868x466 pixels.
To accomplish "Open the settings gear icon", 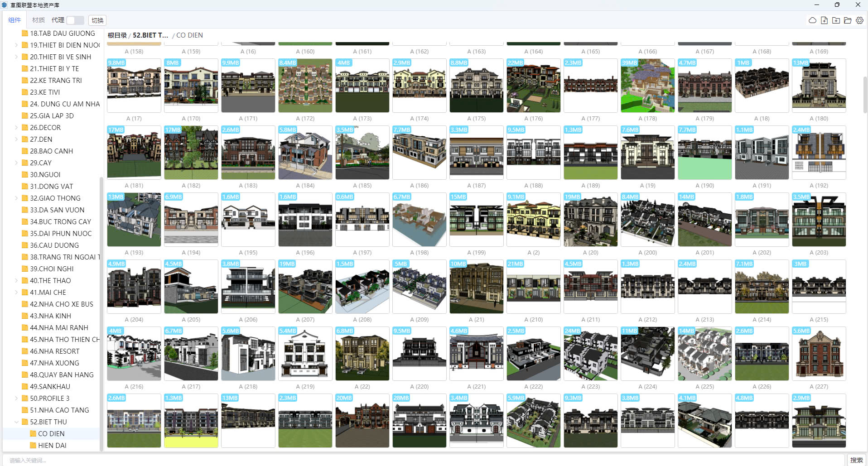I will coord(859,20).
